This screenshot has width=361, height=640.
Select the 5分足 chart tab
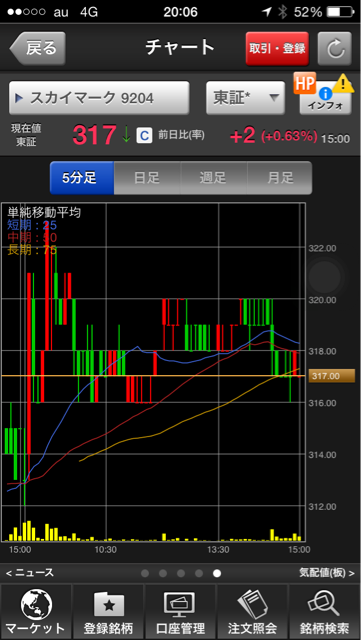(x=82, y=178)
